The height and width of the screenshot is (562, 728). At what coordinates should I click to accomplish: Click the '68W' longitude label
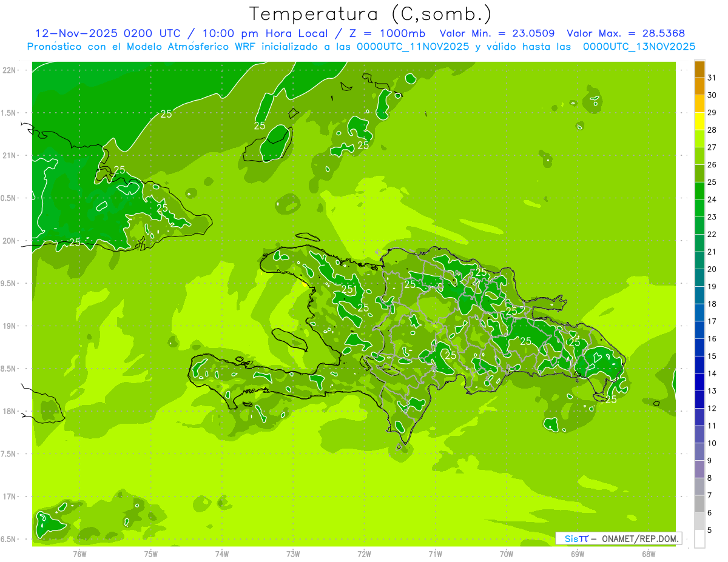(649, 554)
